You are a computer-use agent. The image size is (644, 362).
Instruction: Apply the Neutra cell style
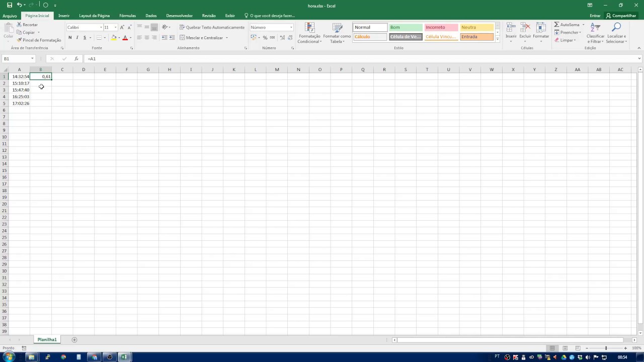[476, 27]
